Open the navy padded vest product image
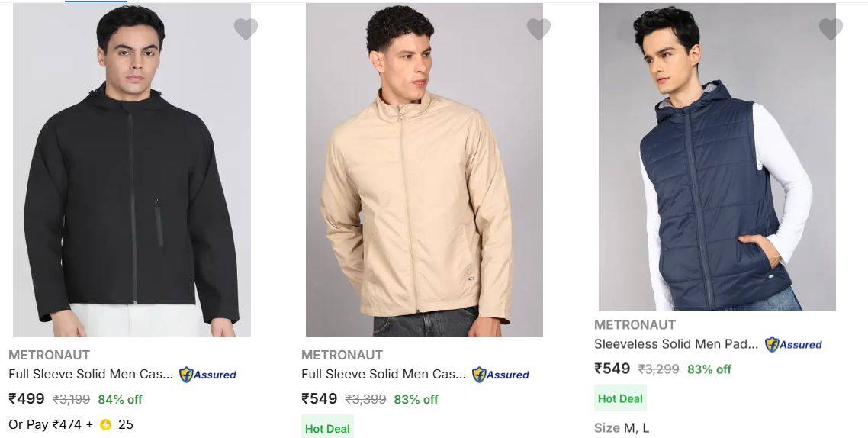This screenshot has height=438, width=868. [x=717, y=156]
